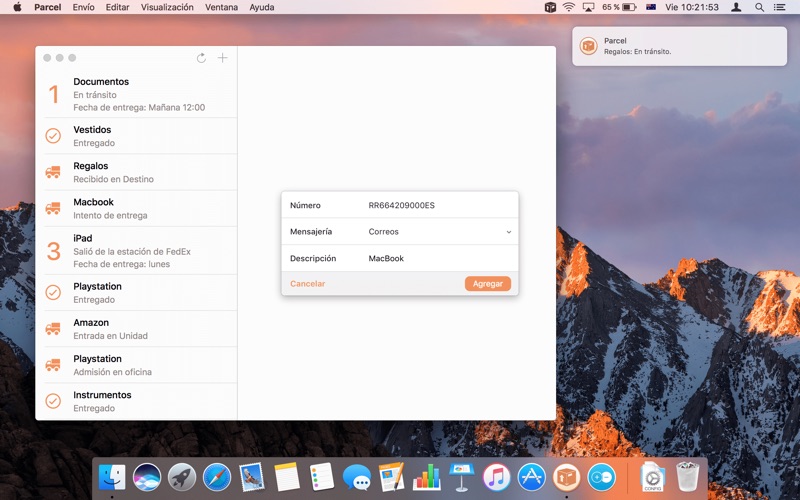Open Spotlight search
Screen dimensions: 800x500
click(x=759, y=7)
